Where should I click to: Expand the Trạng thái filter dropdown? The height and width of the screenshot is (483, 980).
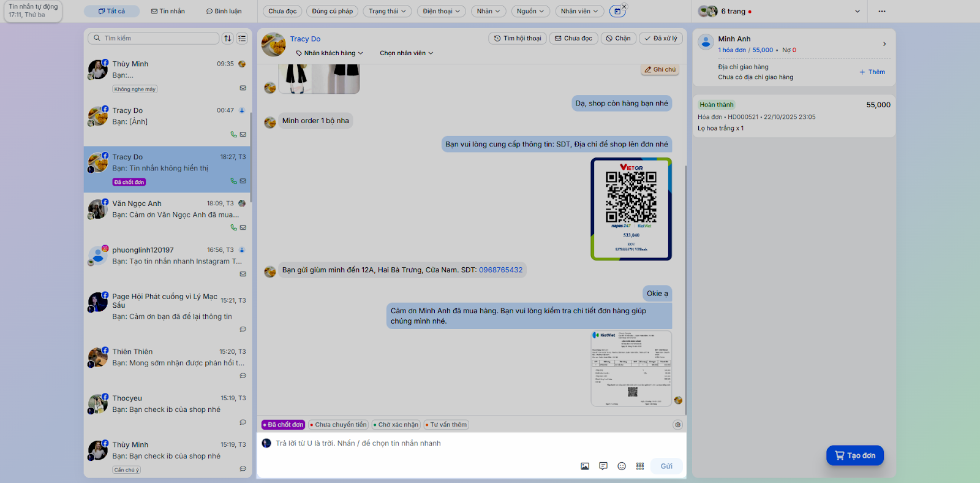[x=387, y=11]
